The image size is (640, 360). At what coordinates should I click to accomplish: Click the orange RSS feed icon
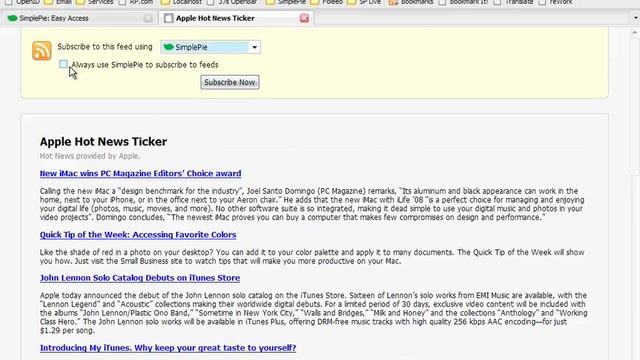(42, 51)
